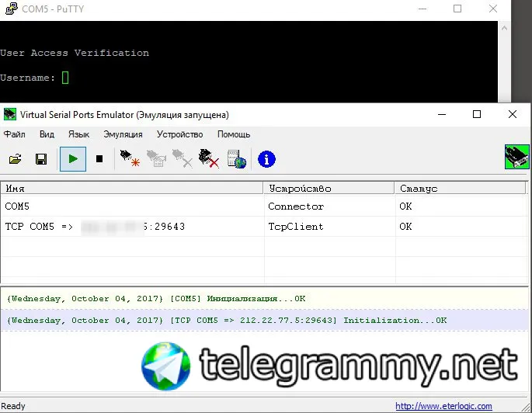This screenshot has height=413, width=532.
Task: Open the Помощь menu
Action: click(234, 134)
